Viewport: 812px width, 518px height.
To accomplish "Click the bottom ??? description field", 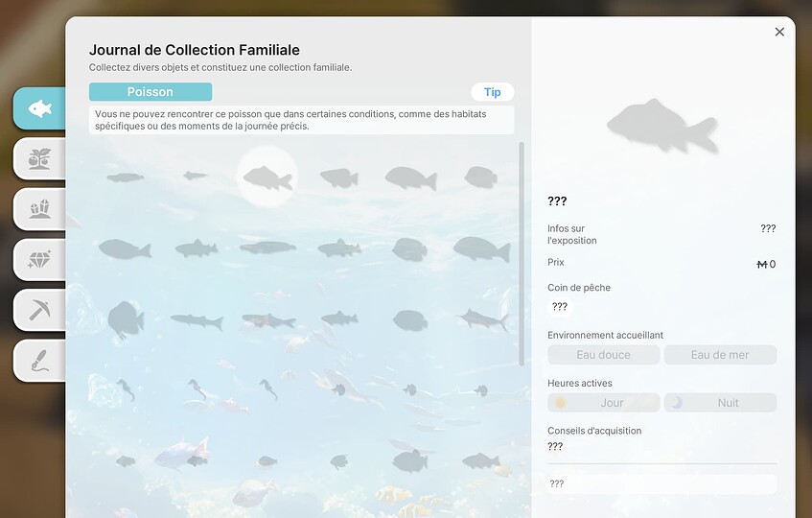I will pyautogui.click(x=661, y=484).
